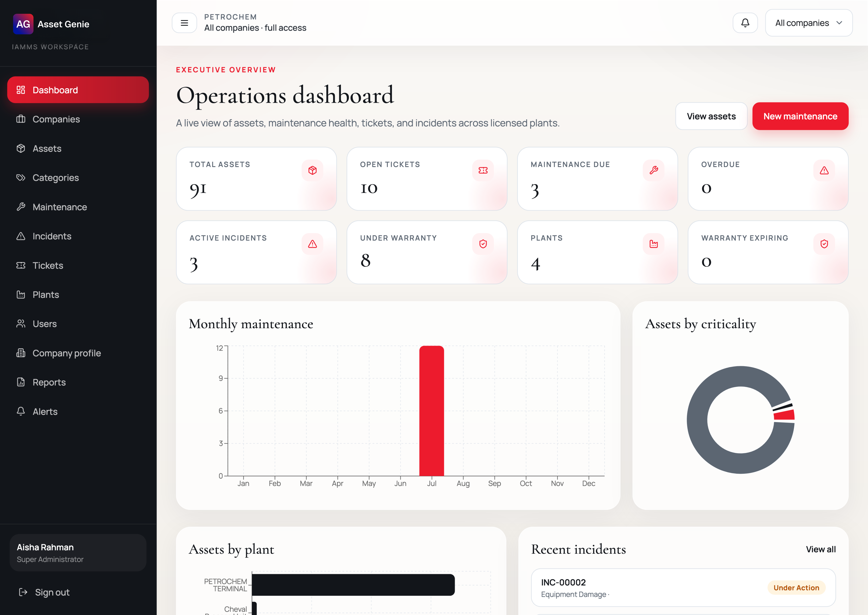The height and width of the screenshot is (615, 868).
Task: Click the PETROCHEM TERMINAL bar
Action: [x=353, y=585]
